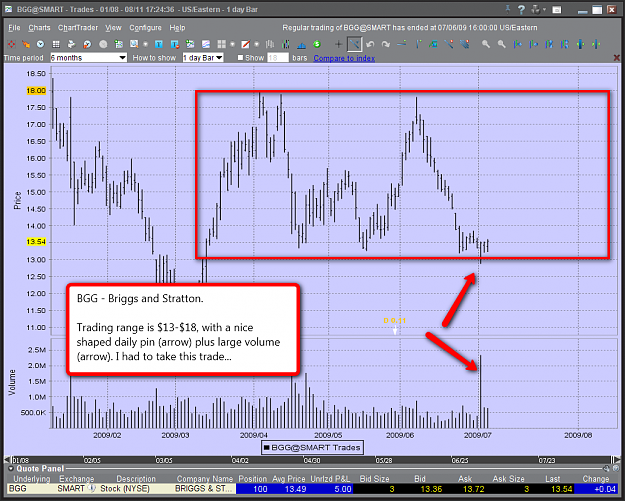Image resolution: width=625 pixels, height=501 pixels.
Task: Click the red crosshair toolbar icon
Action: (11, 44)
